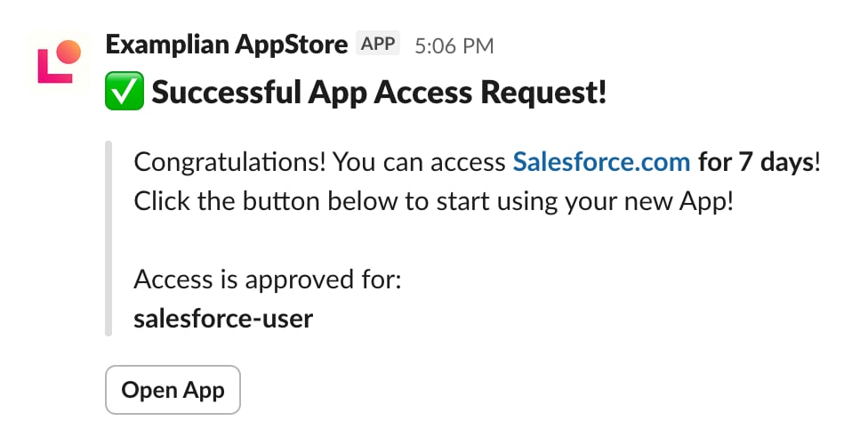Click the word 'Congratulations!' in the message
This screenshot has width=868, height=429.
click(229, 162)
